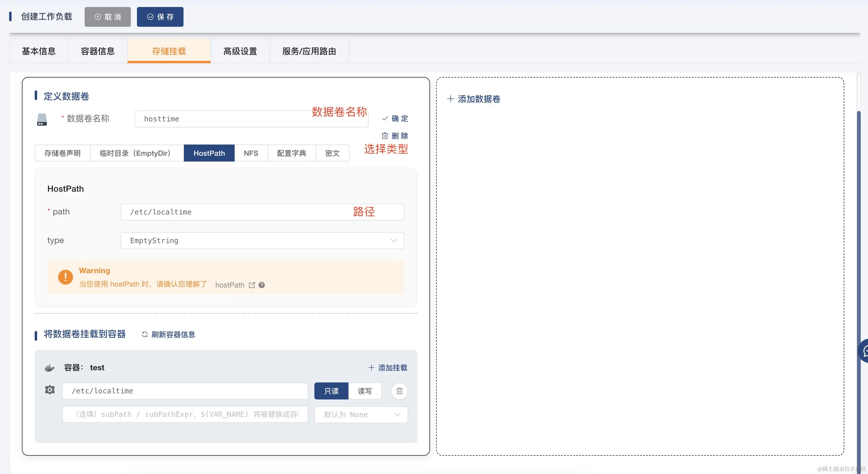The width and height of the screenshot is (868, 474).
Task: Click the gear icon beside the mount path field
Action: tap(50, 390)
